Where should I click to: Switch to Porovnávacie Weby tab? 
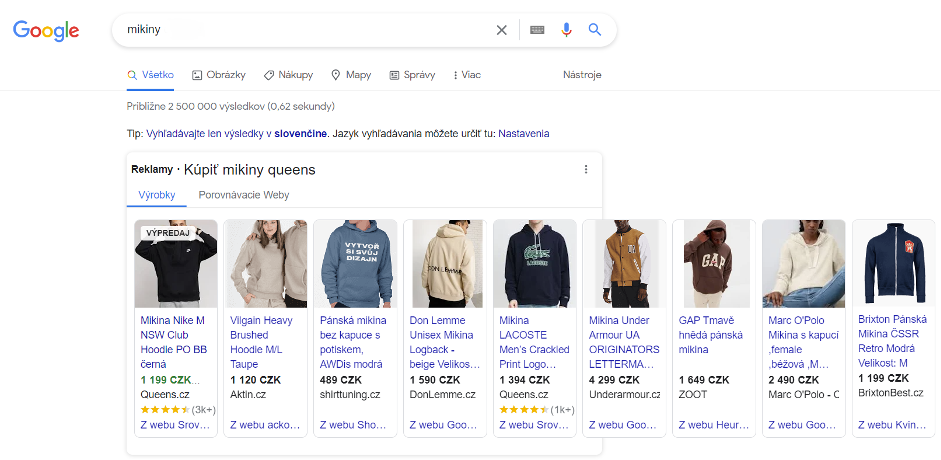click(244, 195)
